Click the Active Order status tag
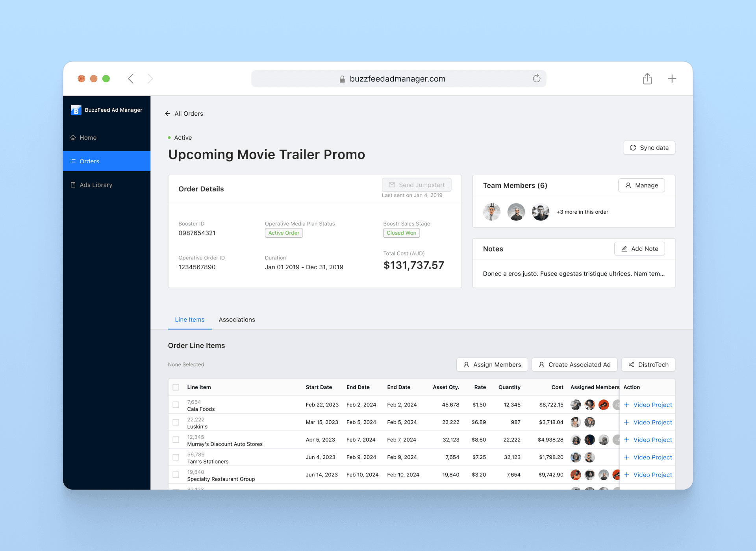Image resolution: width=756 pixels, height=551 pixels. [284, 233]
